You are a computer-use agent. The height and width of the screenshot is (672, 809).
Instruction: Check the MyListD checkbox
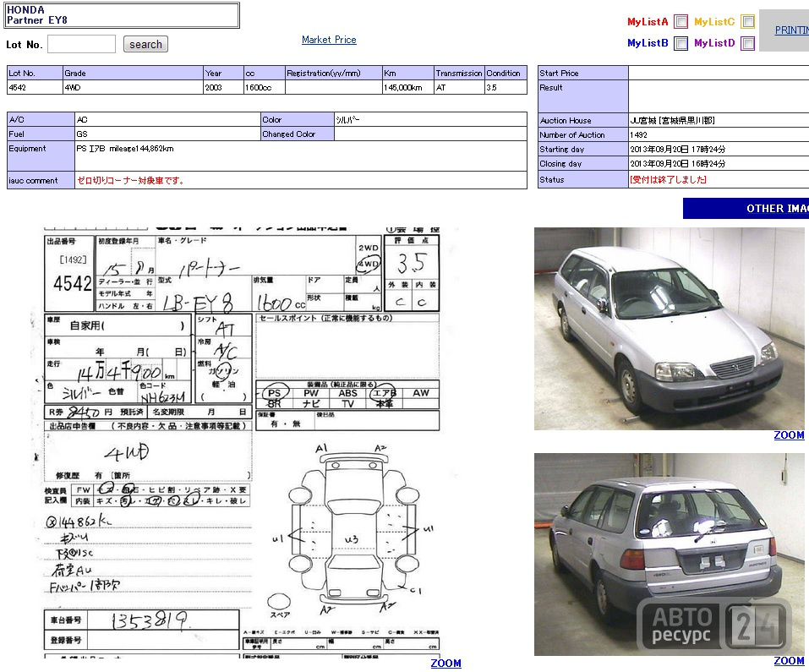coord(747,43)
